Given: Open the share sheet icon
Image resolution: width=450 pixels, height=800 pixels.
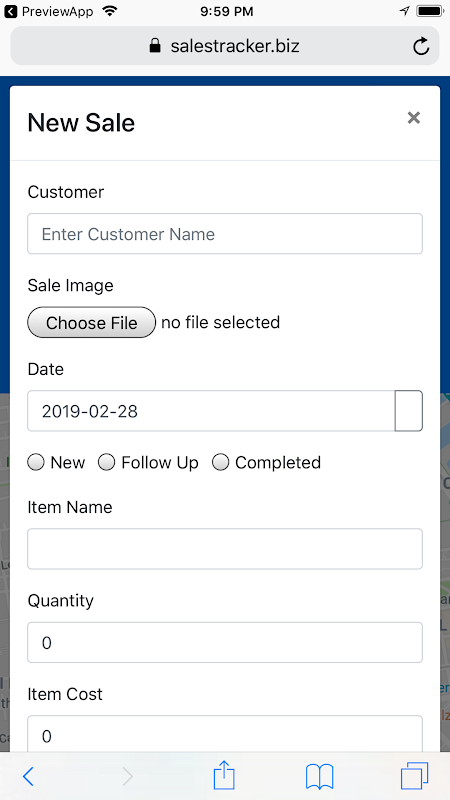Looking at the screenshot, I should coord(224,774).
